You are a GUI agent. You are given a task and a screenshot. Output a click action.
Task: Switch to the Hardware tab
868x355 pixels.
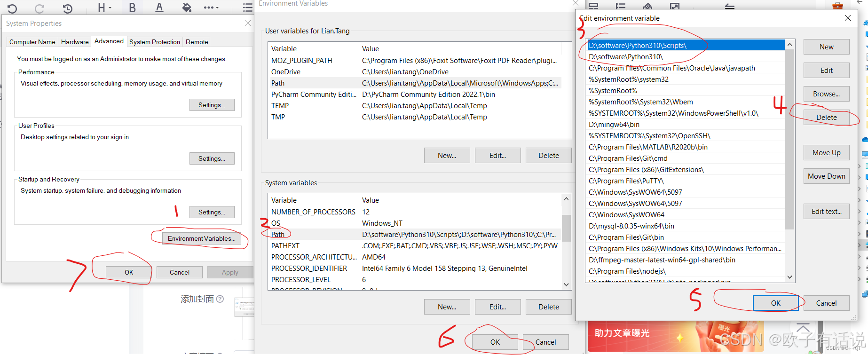75,42
